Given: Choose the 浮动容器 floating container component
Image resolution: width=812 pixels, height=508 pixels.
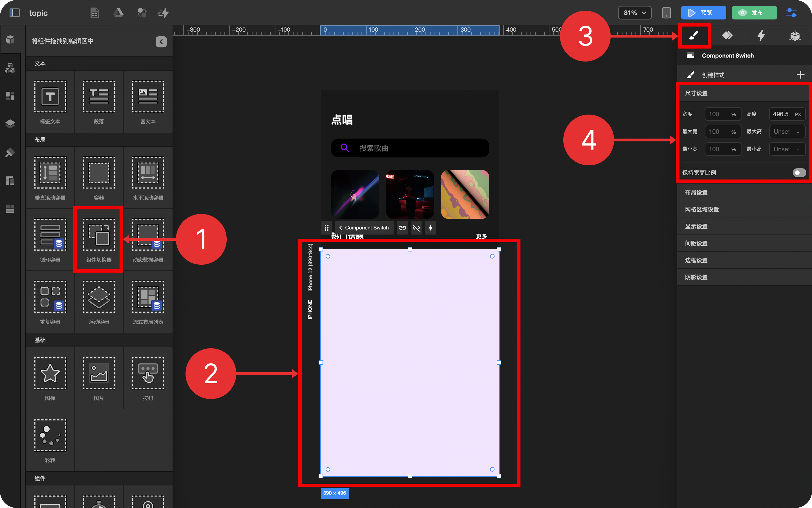Looking at the screenshot, I should click(99, 302).
